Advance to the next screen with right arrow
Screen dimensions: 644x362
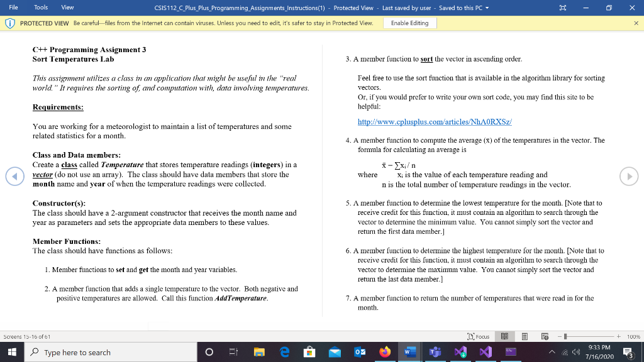(628, 177)
